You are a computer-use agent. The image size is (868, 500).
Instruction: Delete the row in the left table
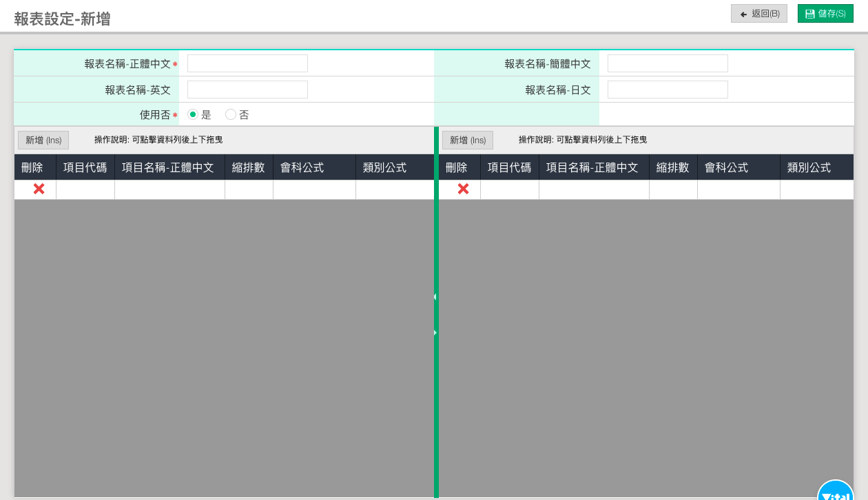click(39, 189)
